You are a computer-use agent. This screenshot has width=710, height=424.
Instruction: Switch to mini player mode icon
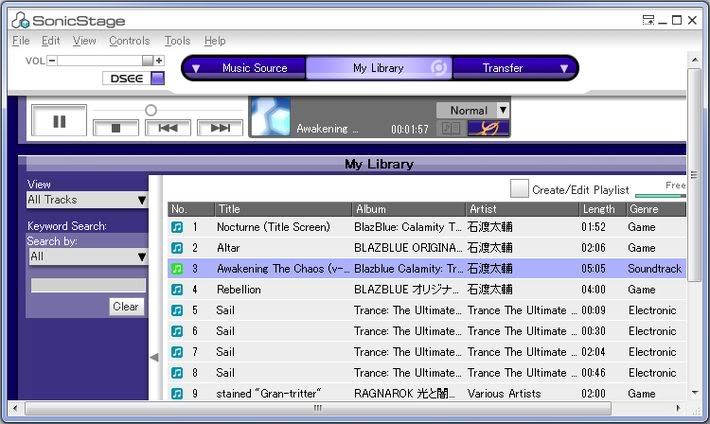click(648, 20)
